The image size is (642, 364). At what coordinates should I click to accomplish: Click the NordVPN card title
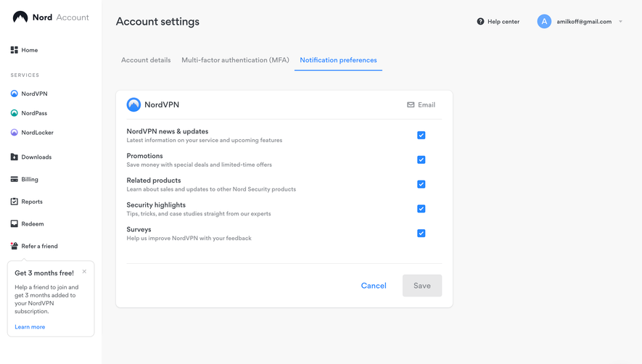point(162,105)
